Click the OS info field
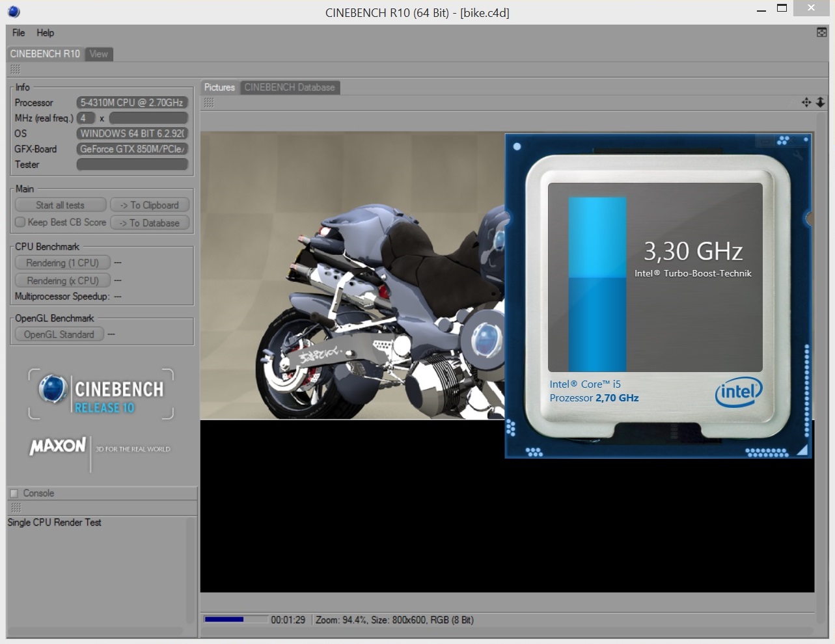835x644 pixels. tap(132, 133)
